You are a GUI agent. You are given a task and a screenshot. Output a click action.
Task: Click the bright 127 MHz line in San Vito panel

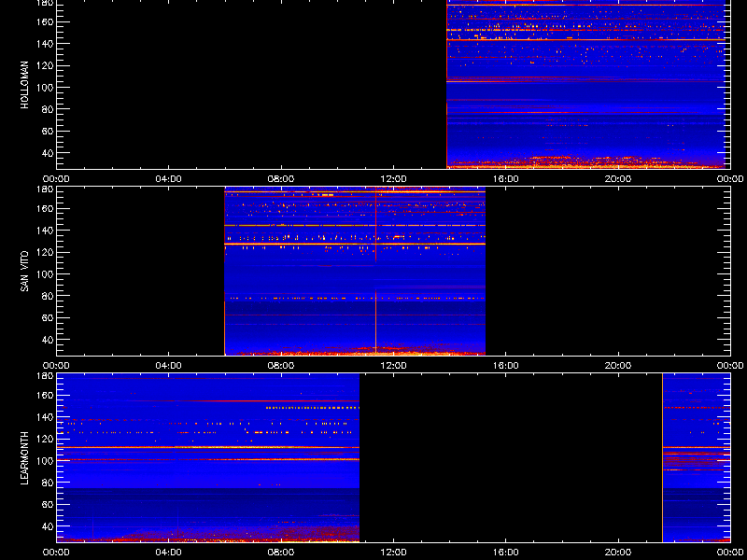(x=355, y=244)
